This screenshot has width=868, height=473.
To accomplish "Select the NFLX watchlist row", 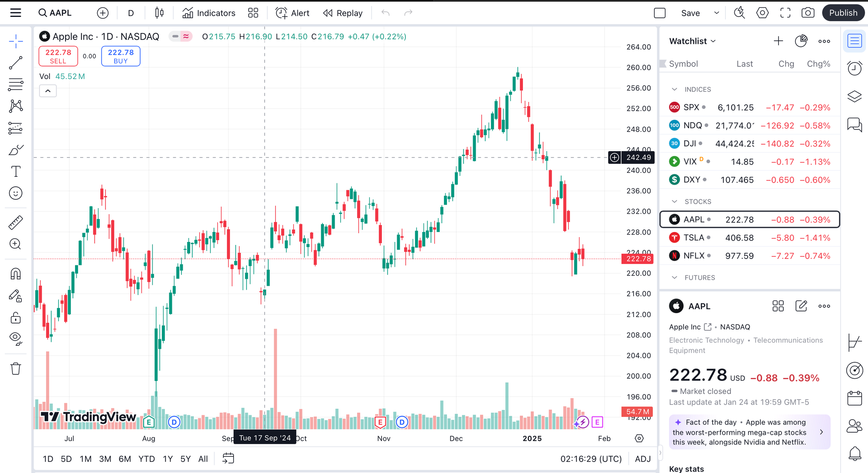I will (750, 256).
